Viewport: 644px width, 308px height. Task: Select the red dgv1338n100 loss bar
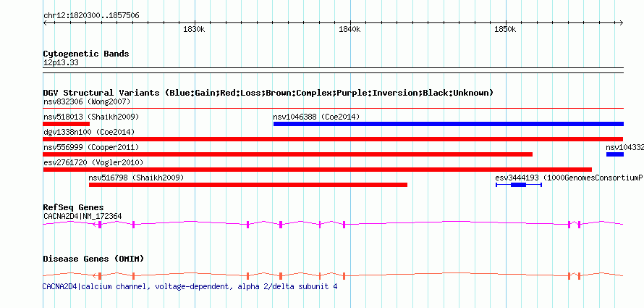pos(333,139)
